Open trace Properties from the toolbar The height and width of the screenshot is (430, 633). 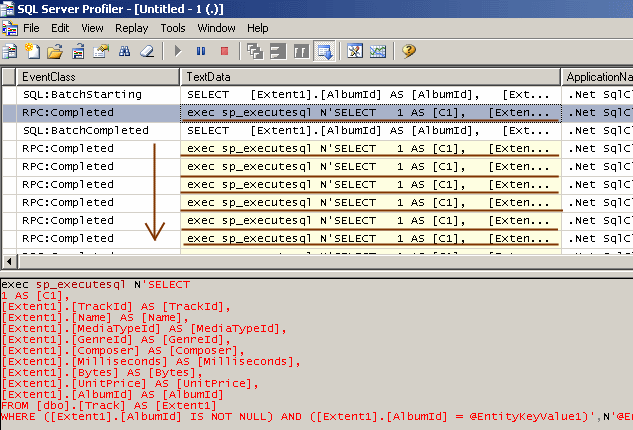coord(101,51)
